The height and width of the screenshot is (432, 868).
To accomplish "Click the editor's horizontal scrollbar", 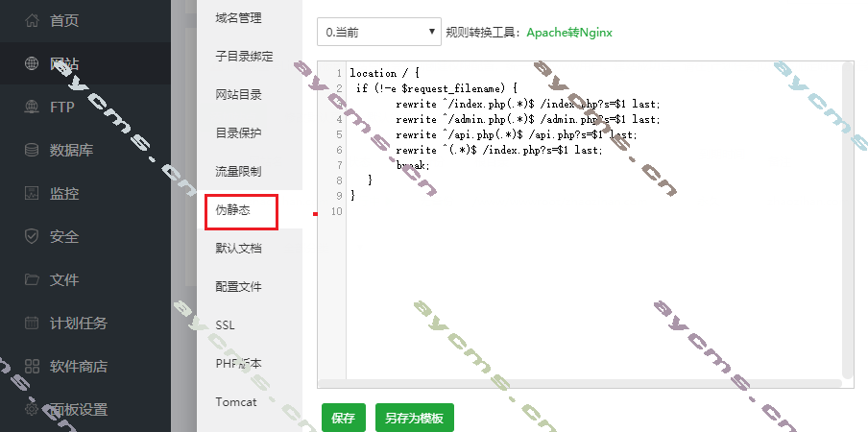I will (x=580, y=383).
